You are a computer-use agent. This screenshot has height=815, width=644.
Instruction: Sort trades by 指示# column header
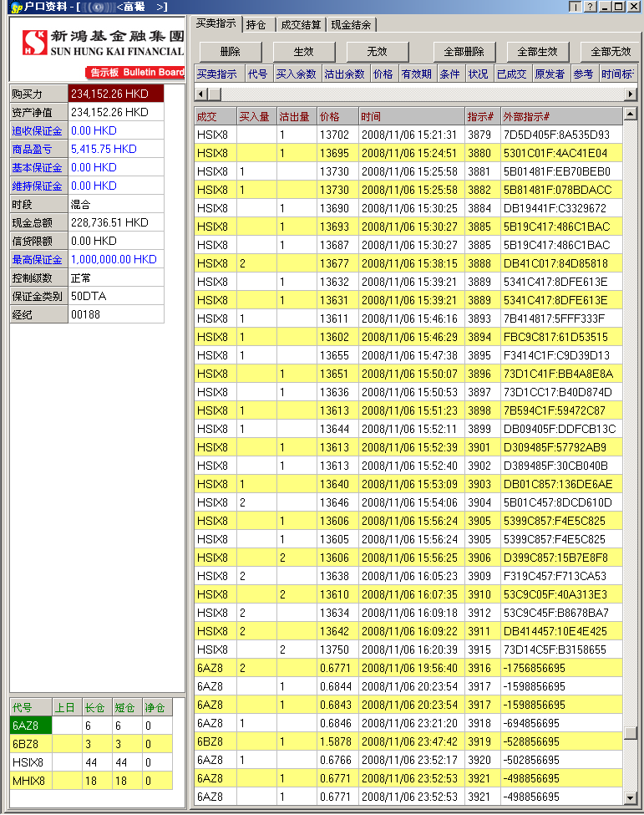482,116
